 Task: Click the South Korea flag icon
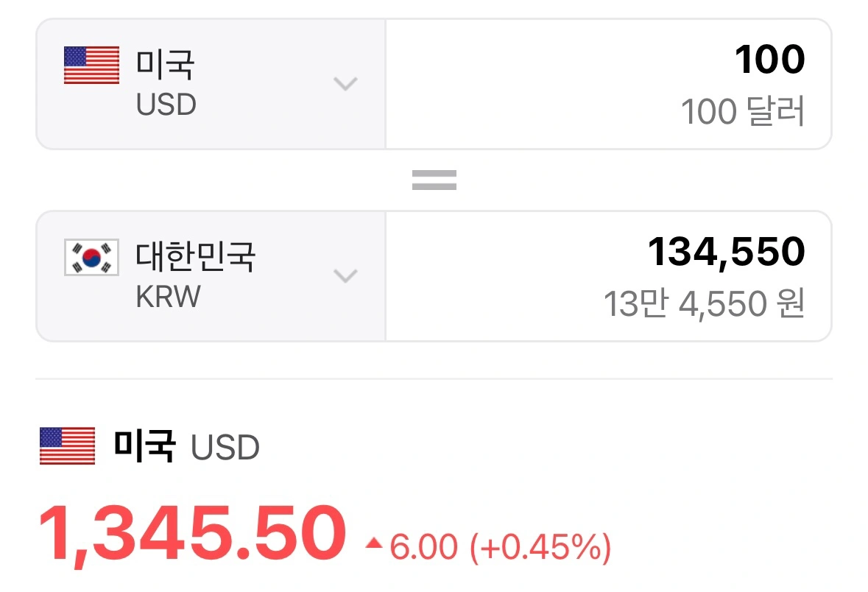[x=91, y=258]
